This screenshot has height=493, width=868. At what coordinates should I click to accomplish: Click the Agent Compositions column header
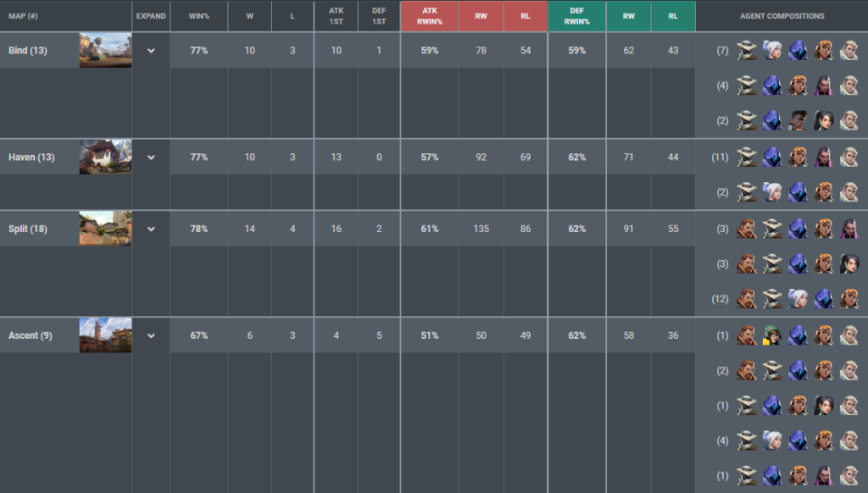782,16
